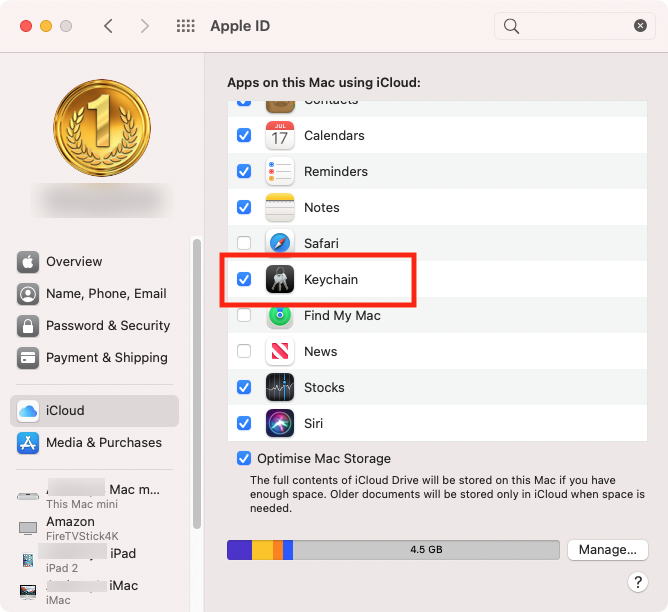Select the iPad 2 device

click(x=97, y=560)
